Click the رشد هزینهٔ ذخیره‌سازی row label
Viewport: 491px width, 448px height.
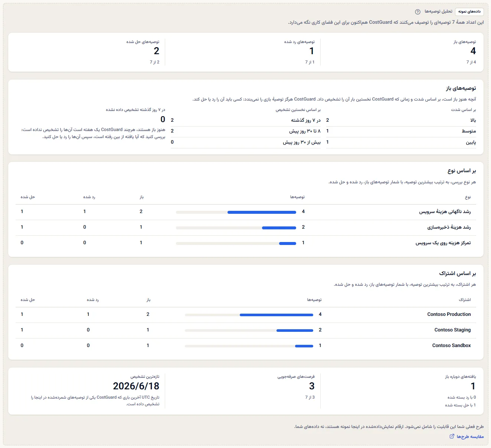(449, 227)
